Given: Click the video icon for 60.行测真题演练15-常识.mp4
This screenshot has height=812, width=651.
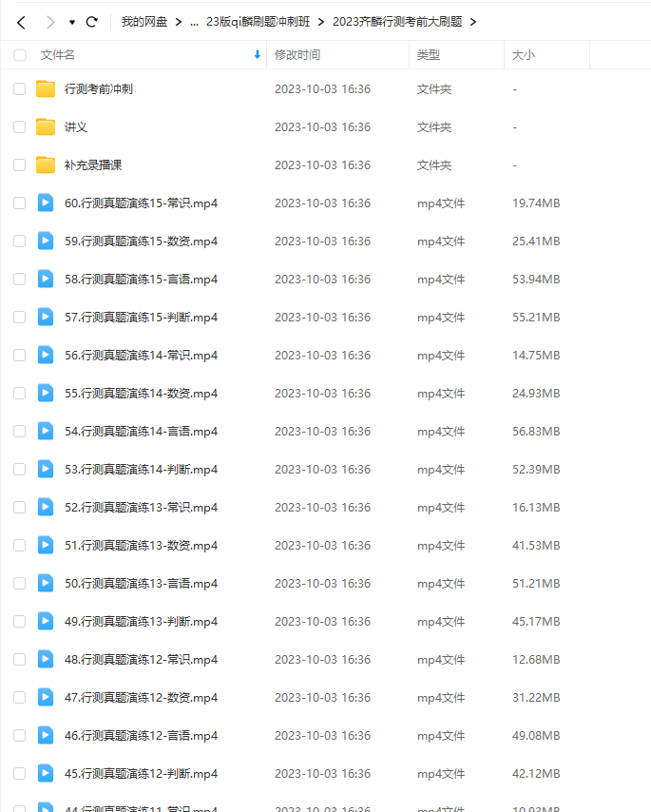Looking at the screenshot, I should tap(46, 203).
